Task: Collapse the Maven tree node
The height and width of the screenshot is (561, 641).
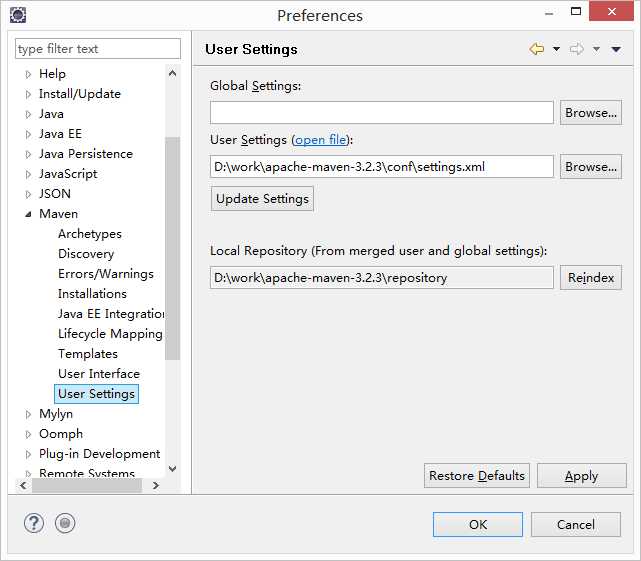Action: click(28, 214)
